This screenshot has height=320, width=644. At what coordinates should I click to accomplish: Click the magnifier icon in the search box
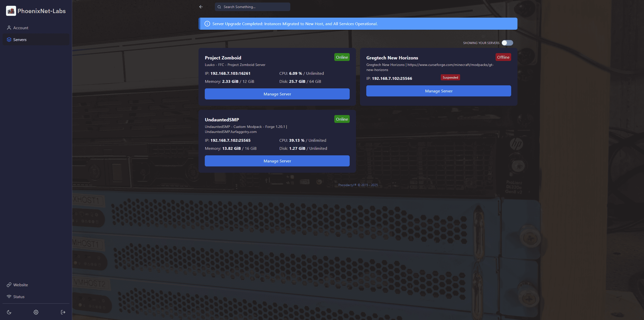[219, 7]
